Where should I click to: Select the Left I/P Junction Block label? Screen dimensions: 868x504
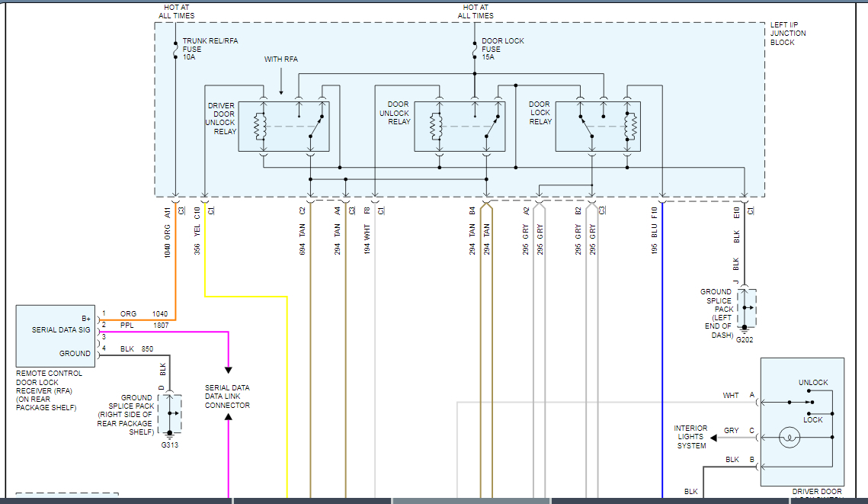tap(787, 34)
